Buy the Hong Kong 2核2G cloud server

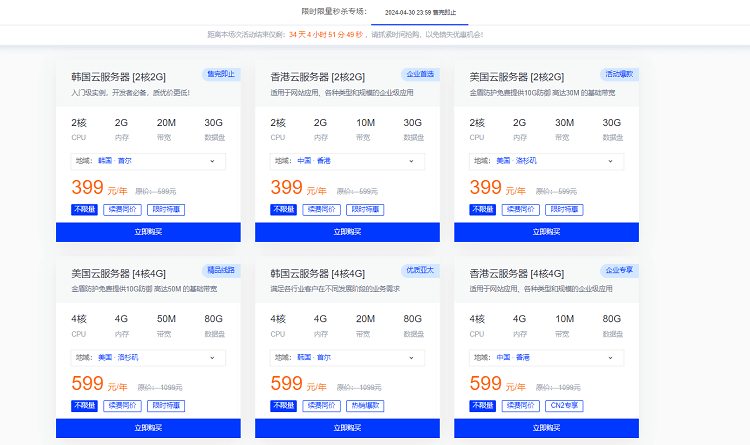tap(347, 232)
